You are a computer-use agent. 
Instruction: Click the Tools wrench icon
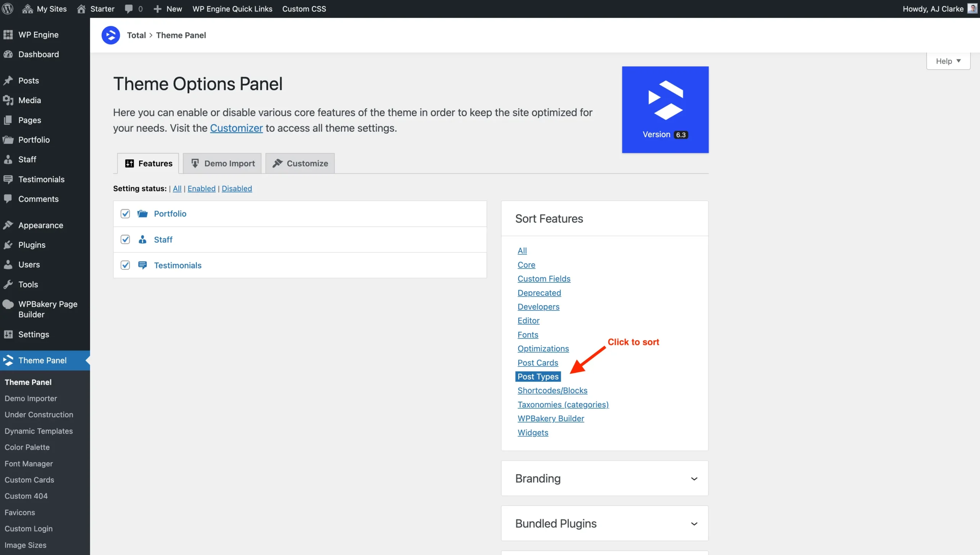[8, 285]
